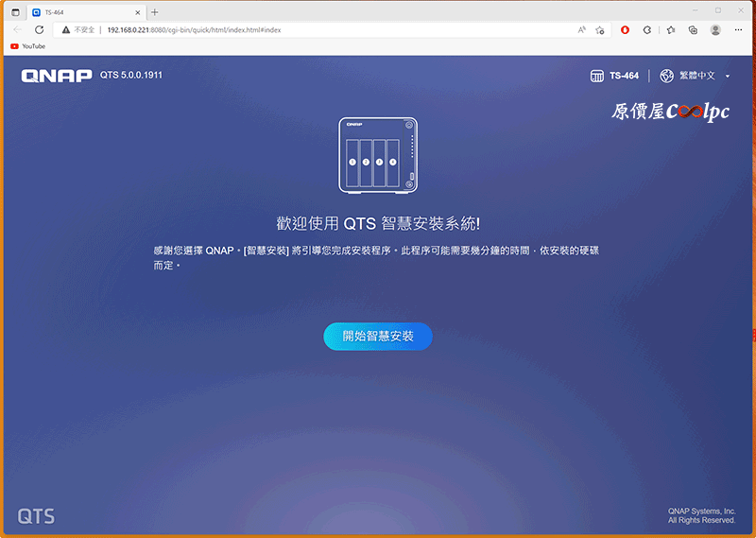This screenshot has height=538, width=756.
Task: Open the collections icon
Action: click(x=693, y=30)
